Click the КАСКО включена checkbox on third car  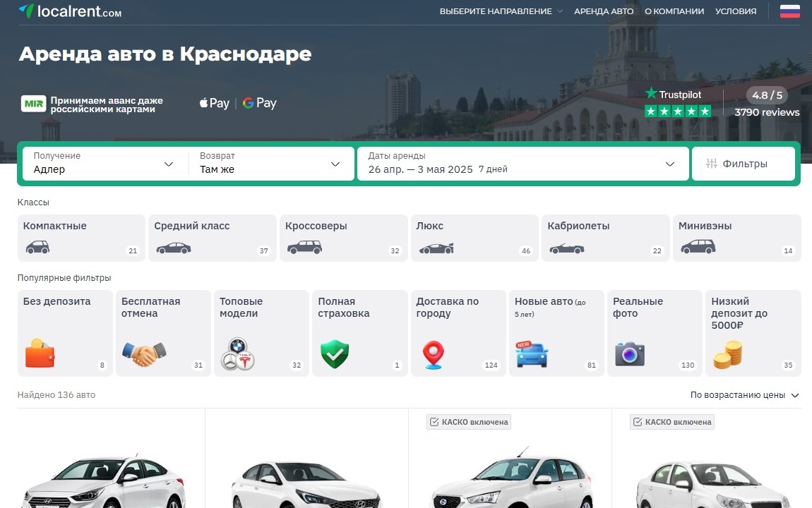point(434,421)
